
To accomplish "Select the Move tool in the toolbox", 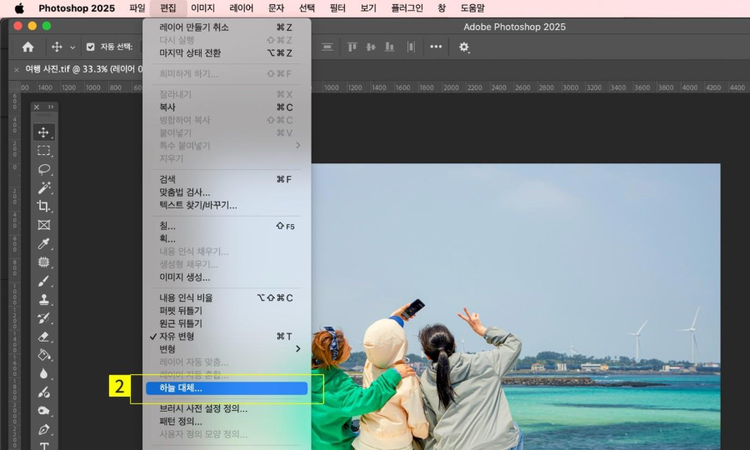I will tap(44, 132).
